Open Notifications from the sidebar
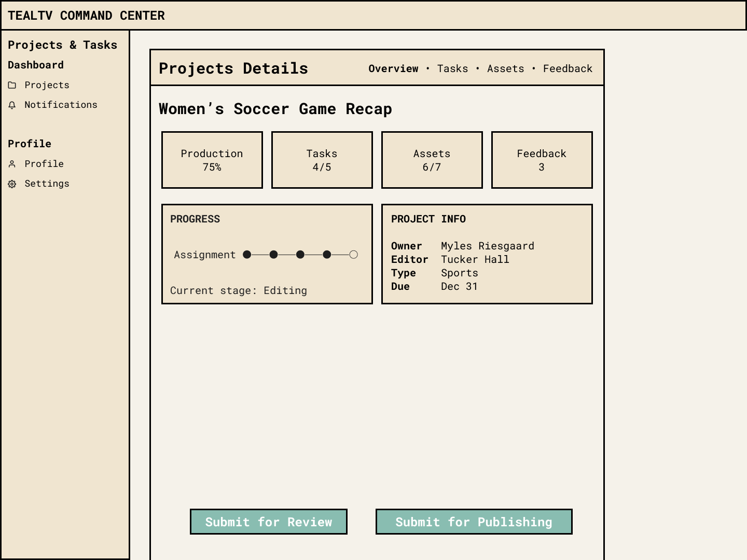Viewport: 747px width, 560px height. [x=61, y=105]
